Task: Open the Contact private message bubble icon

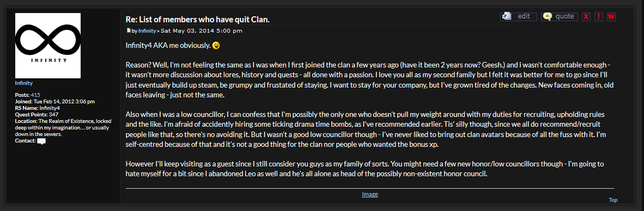Action: [41, 141]
